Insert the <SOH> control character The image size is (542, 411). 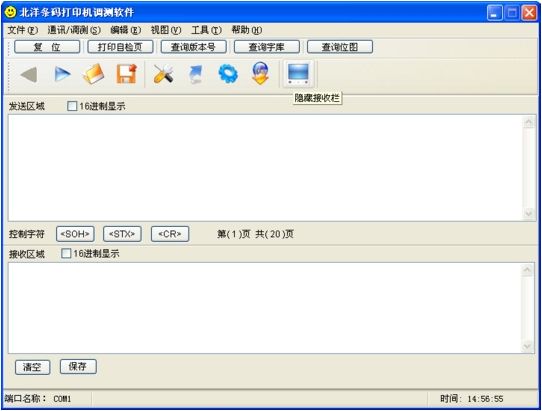point(75,234)
